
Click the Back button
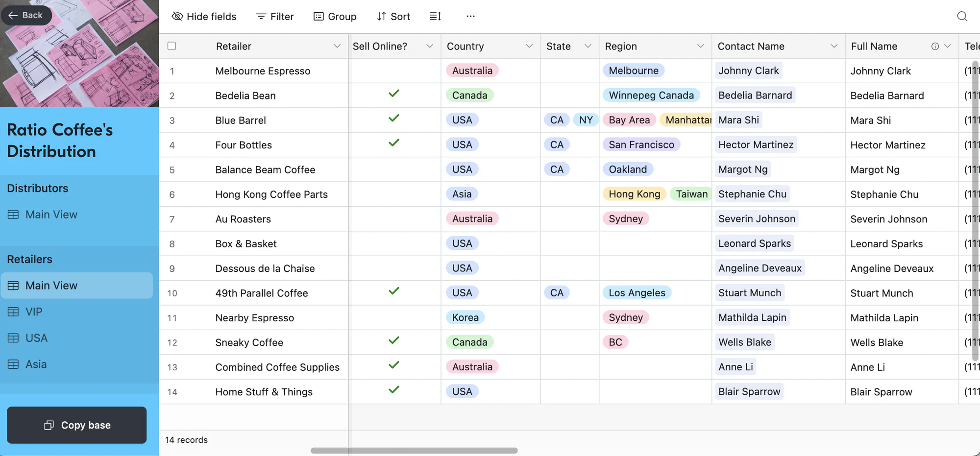point(26,15)
